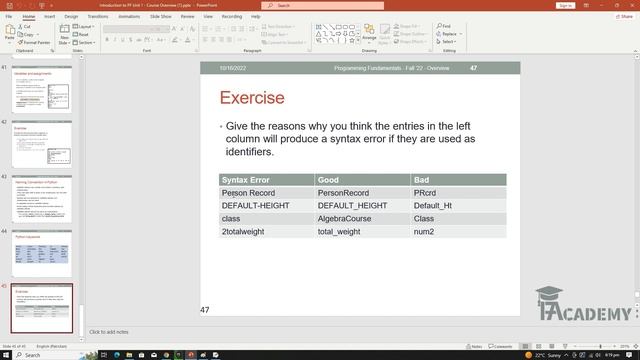Image resolution: width=640 pixels, height=360 pixels.
Task: Click the Shape Effects button
Action: [409, 42]
